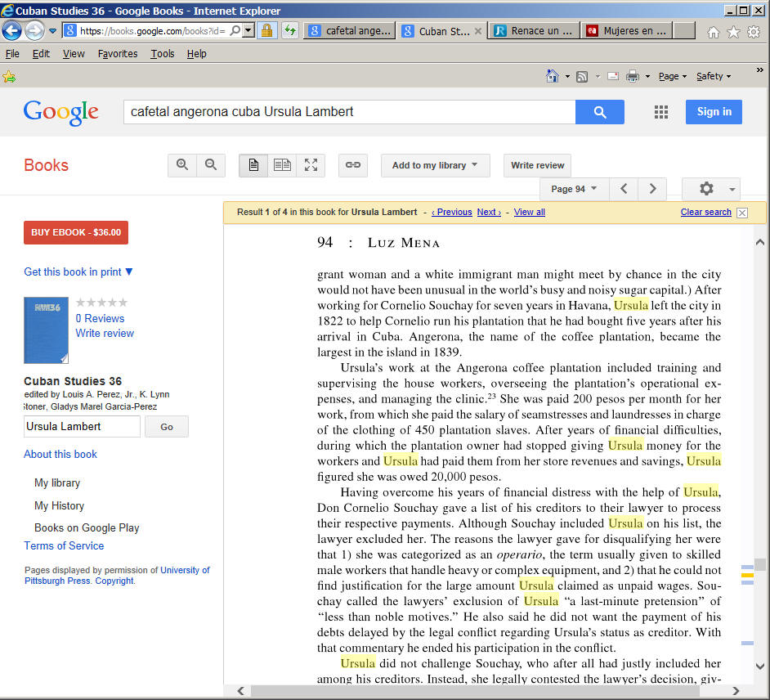Screen dimensions: 770x700
Task: Expand Get this book in print
Action: 78,271
